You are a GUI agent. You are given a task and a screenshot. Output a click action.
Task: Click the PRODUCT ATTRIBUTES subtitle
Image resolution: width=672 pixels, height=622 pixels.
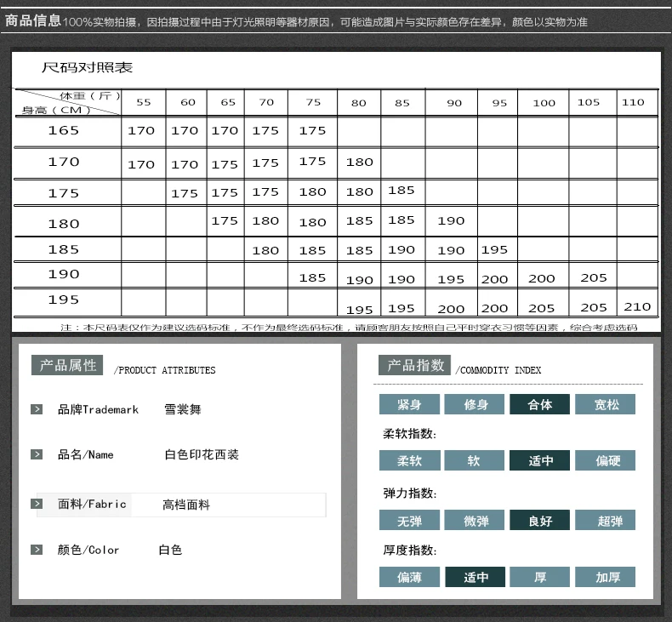pos(164,370)
